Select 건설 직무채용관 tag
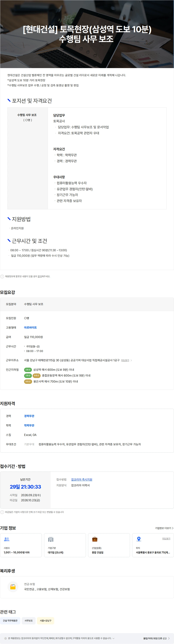The image size is (174, 644). point(10,621)
